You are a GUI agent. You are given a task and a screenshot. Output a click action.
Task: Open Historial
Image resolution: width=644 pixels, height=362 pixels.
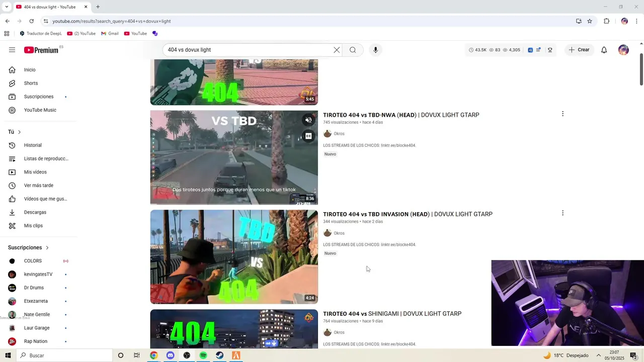tap(38, 145)
